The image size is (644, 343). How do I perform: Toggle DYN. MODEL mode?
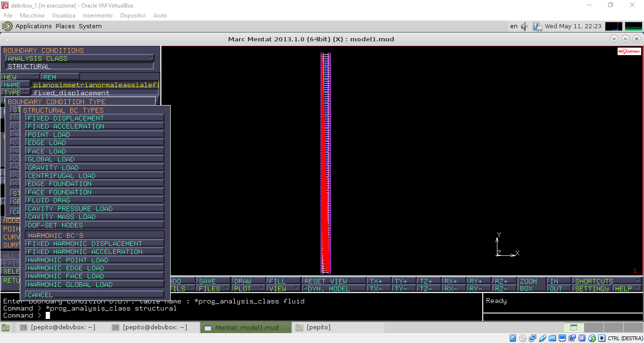(x=335, y=289)
